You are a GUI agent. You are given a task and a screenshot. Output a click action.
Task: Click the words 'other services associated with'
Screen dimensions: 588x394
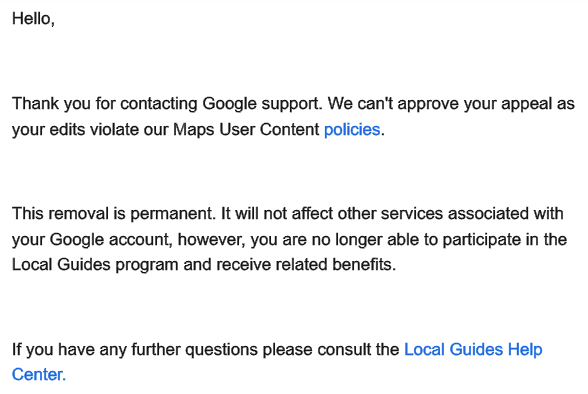point(450,214)
